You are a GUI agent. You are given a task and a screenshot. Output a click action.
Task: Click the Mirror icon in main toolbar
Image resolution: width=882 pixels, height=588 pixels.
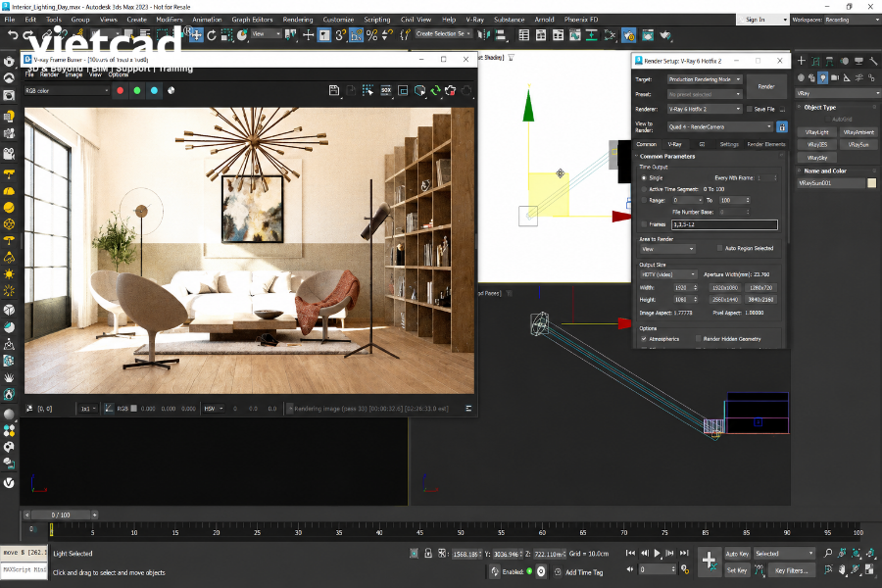tap(483, 35)
